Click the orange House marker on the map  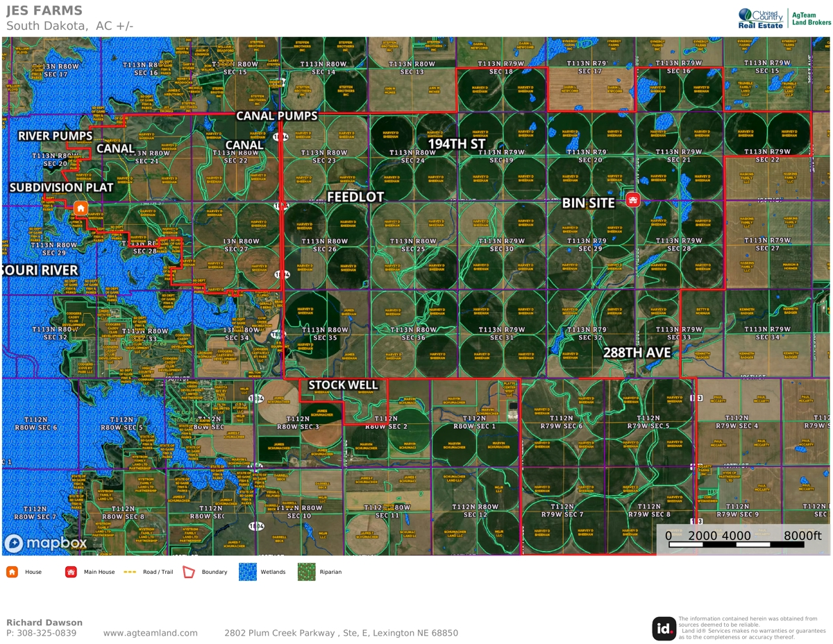coord(81,208)
